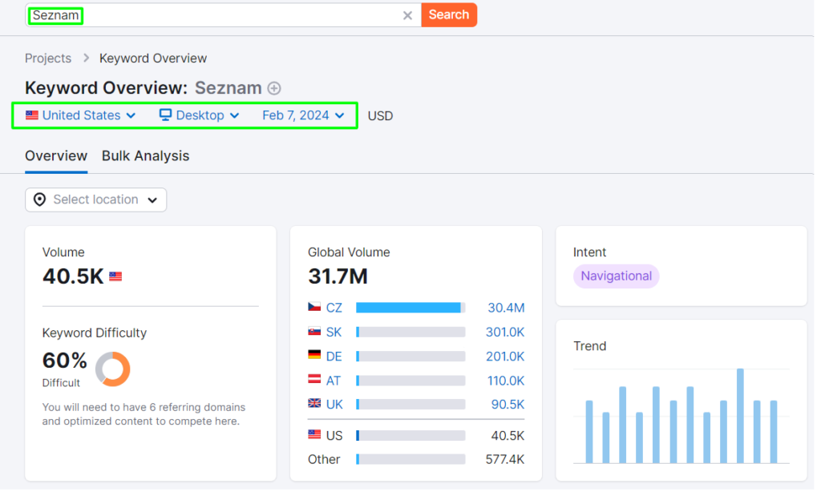
Task: Click the Other volume progress bar
Action: tap(410, 459)
